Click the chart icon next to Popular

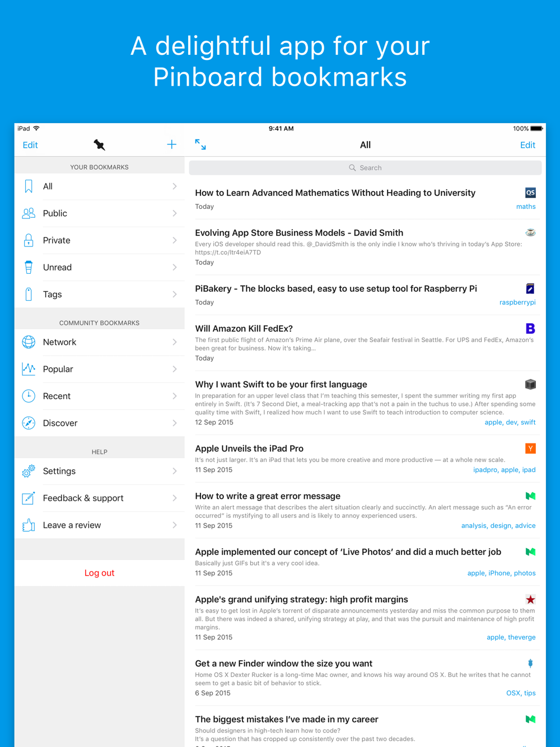pos(29,369)
